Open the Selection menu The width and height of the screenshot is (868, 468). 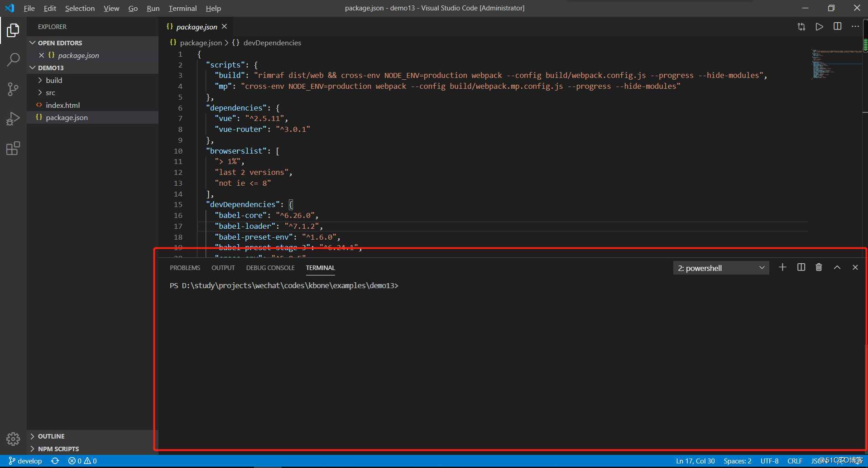point(80,8)
